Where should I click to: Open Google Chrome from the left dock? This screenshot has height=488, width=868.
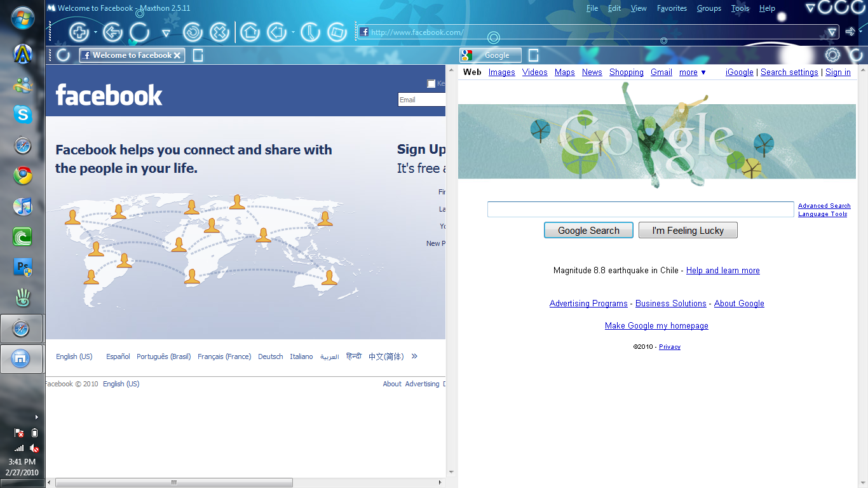click(x=22, y=176)
